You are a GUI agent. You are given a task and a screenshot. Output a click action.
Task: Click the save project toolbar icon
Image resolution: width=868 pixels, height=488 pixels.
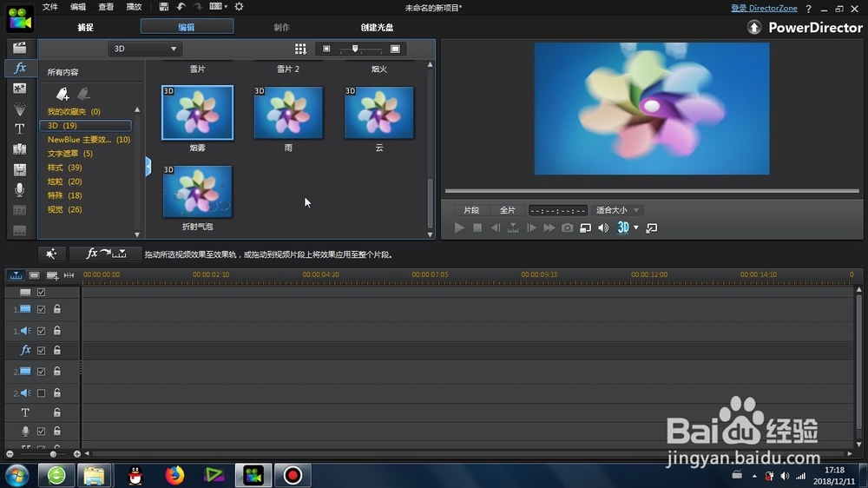tap(163, 7)
